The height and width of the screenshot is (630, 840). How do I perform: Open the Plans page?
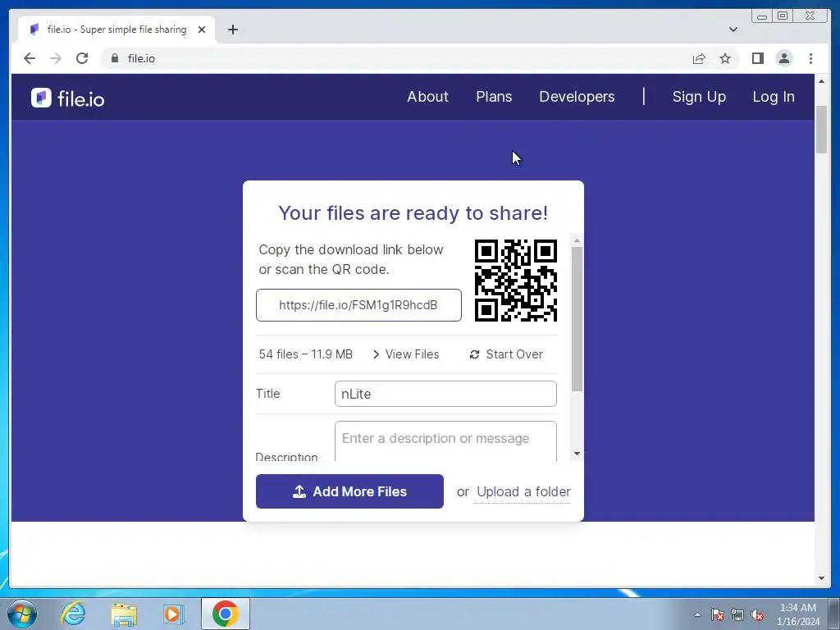click(x=494, y=97)
